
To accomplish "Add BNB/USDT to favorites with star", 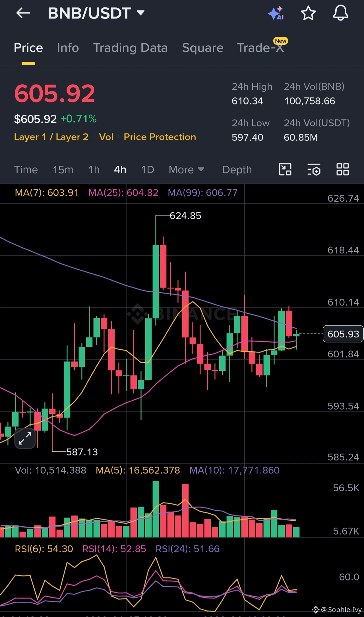I will [308, 13].
